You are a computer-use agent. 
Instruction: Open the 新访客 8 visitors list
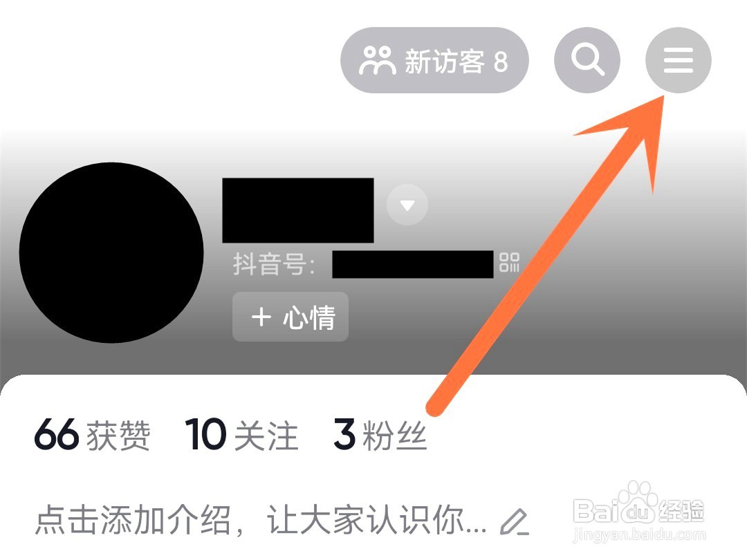click(x=434, y=60)
